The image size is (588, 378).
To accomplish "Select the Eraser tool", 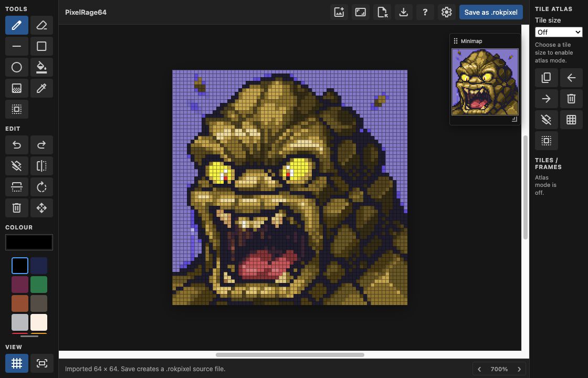I will coord(41,25).
